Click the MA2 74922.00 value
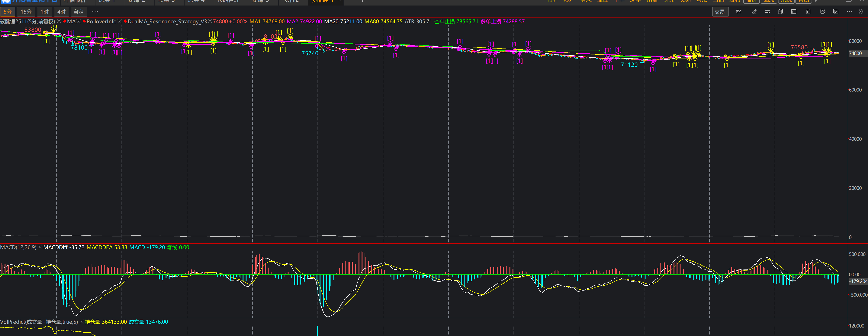Screen dimensions: 868x336 pyautogui.click(x=304, y=22)
